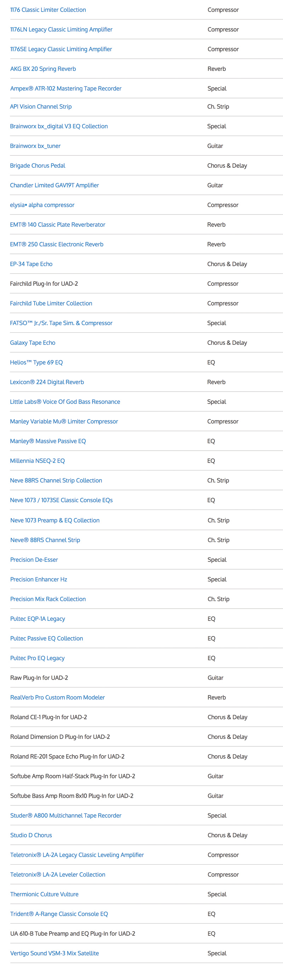The image size is (283, 980).
Task: Open Studer A800 Multichannel Tape Recorder link
Action: tap(66, 815)
